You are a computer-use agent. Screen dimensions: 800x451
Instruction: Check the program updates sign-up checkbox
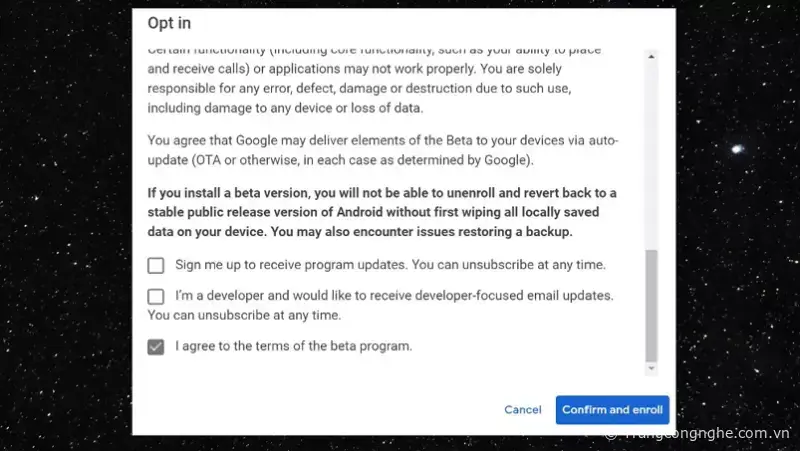[x=156, y=265]
